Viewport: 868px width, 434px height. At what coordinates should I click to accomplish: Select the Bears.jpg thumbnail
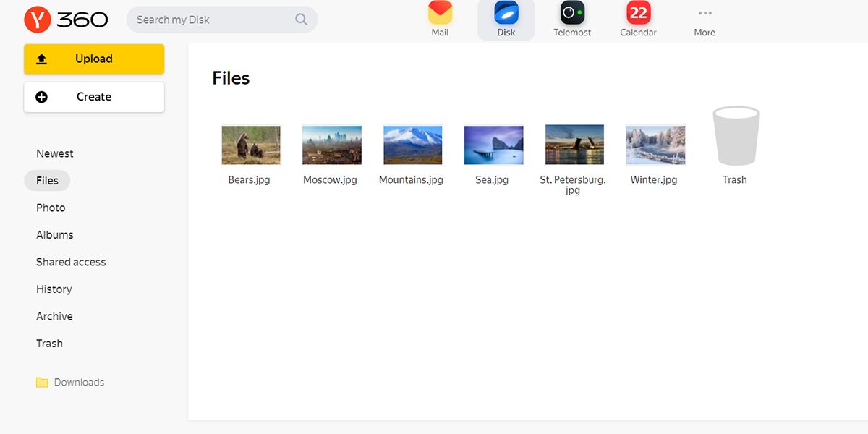[x=250, y=145]
